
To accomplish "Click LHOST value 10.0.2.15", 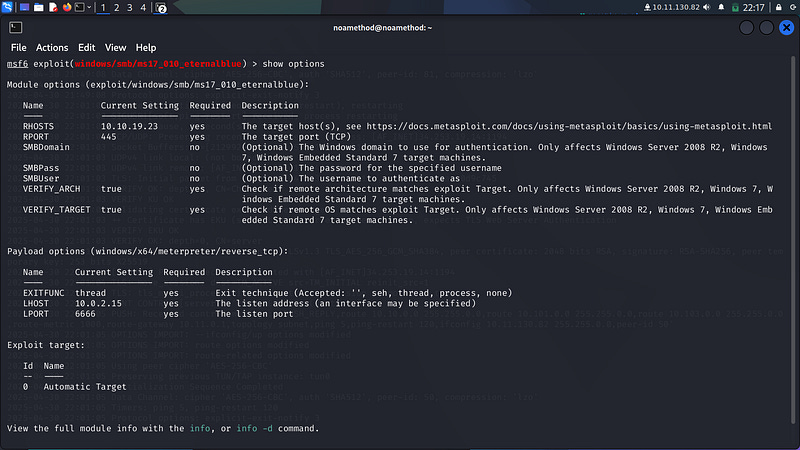I will 98,303.
